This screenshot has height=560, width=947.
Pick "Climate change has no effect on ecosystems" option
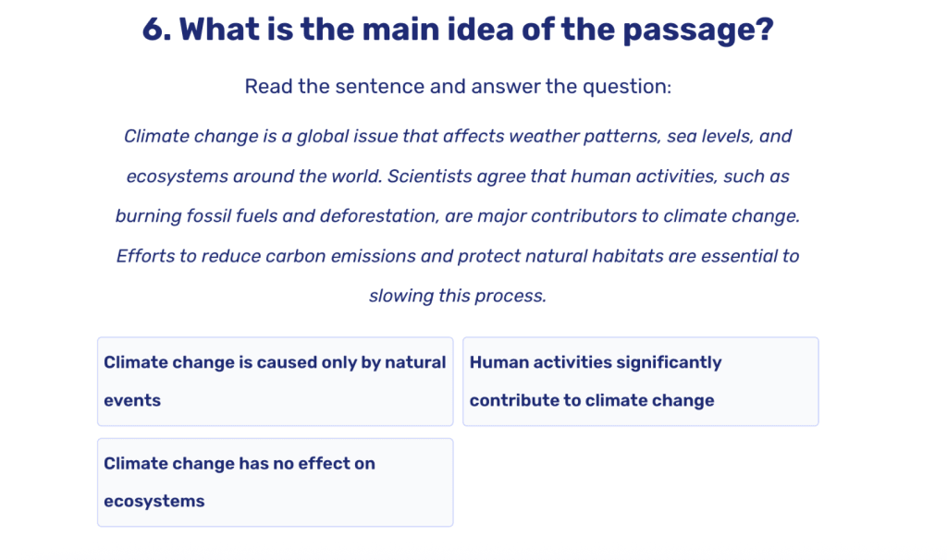[275, 481]
